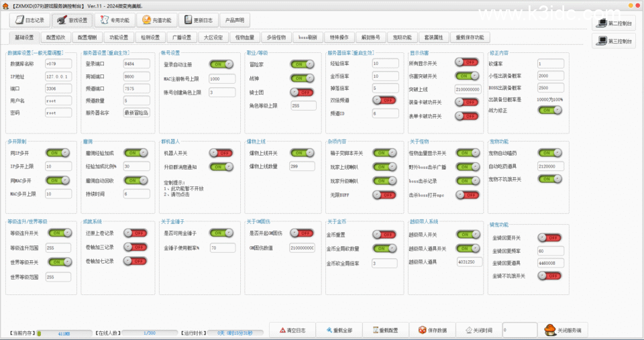
Task: Click the 重载全部 reload button
Action: 339,330
